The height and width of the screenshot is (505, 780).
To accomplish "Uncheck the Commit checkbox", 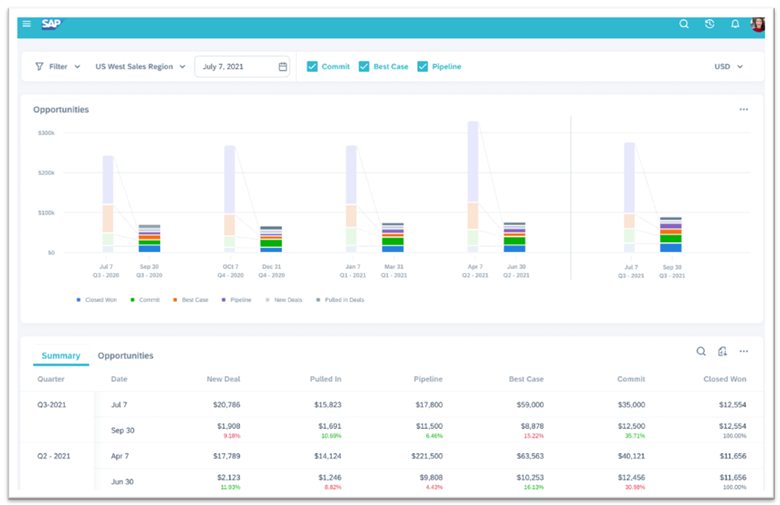I will pyautogui.click(x=313, y=67).
